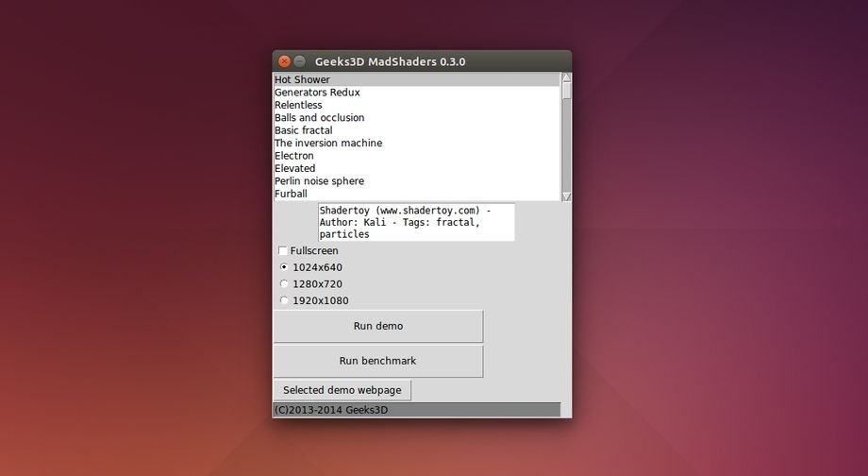Select the Elevated demo
Image resolution: width=868 pixels, height=476 pixels.
click(x=294, y=168)
